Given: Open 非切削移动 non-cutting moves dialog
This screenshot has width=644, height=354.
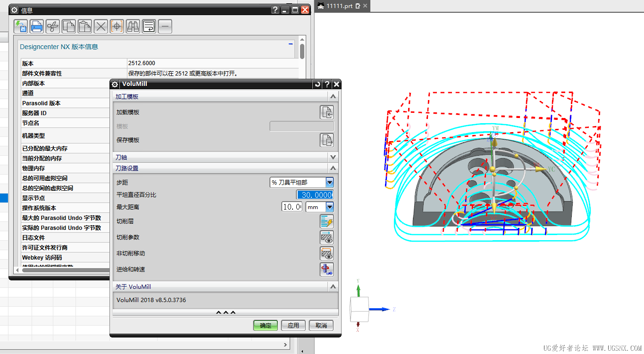Looking at the screenshot, I should pos(327,253).
